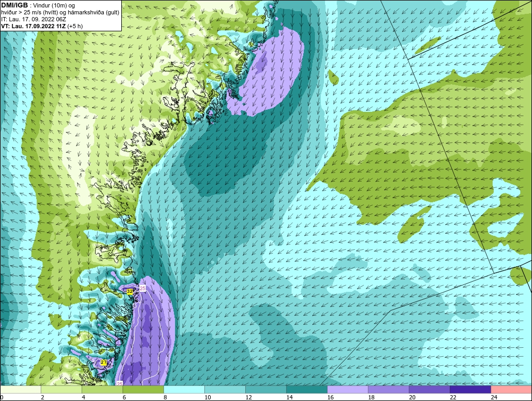Click the 6-8 m/s olive green swatch
The width and height of the screenshot is (532, 401).
coord(143,389)
